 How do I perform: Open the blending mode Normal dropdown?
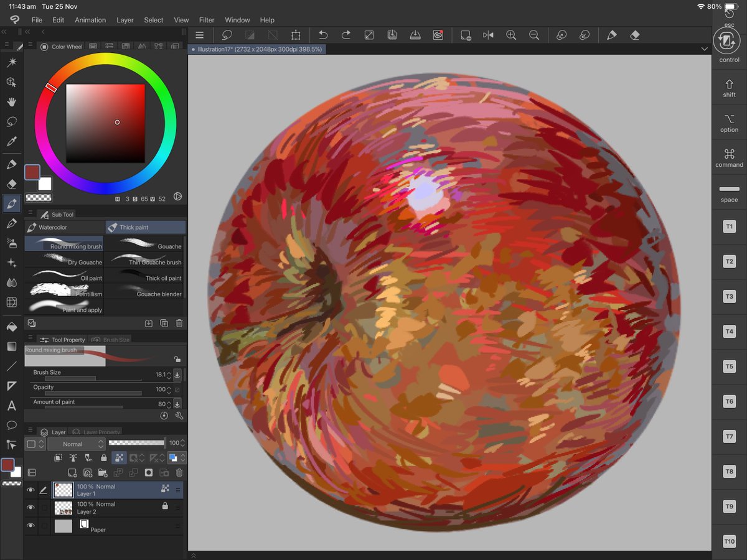coord(76,444)
